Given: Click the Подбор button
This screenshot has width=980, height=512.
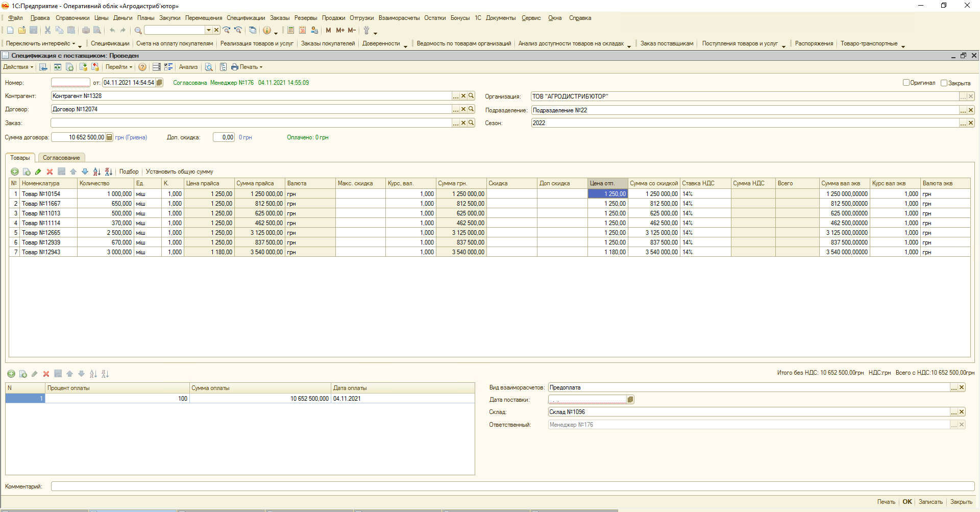Looking at the screenshot, I should click(129, 172).
